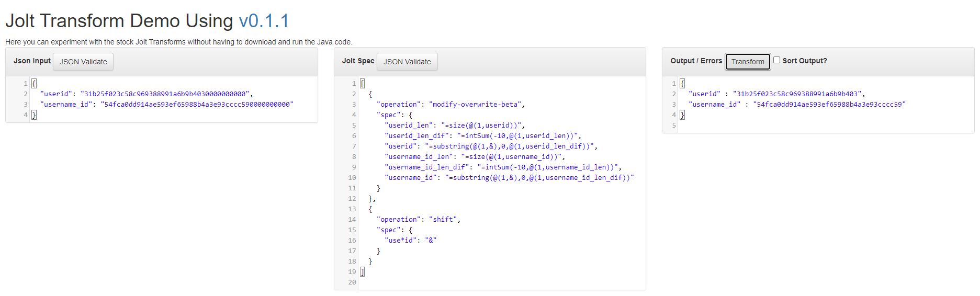This screenshot has width=980, height=296.
Task: Click the Jolt Transform Demo Using heading
Action: point(119,21)
